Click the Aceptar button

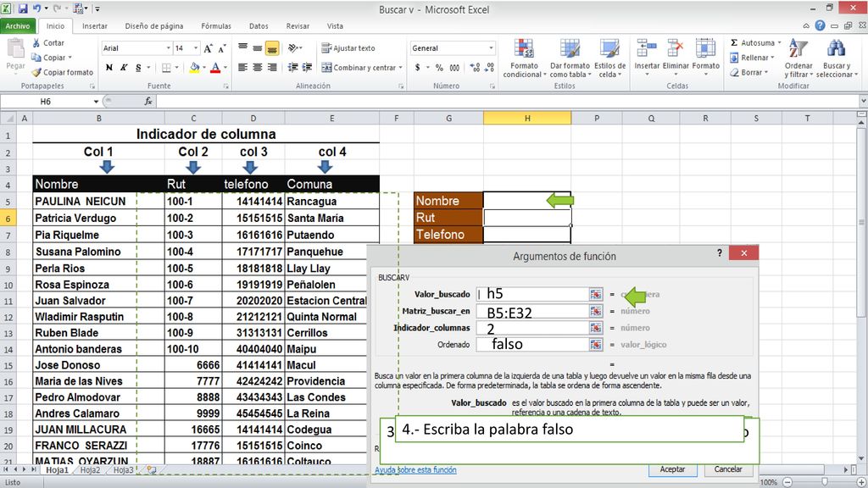coord(672,469)
